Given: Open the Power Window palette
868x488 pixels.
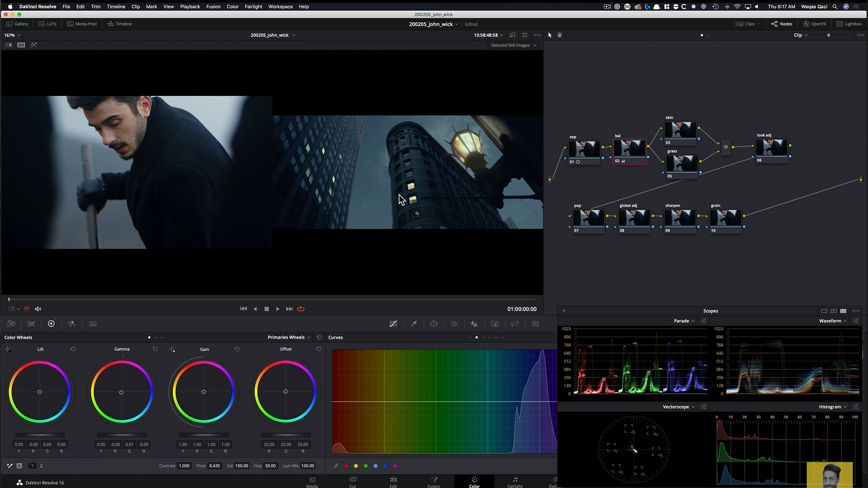Looking at the screenshot, I should 434,324.
